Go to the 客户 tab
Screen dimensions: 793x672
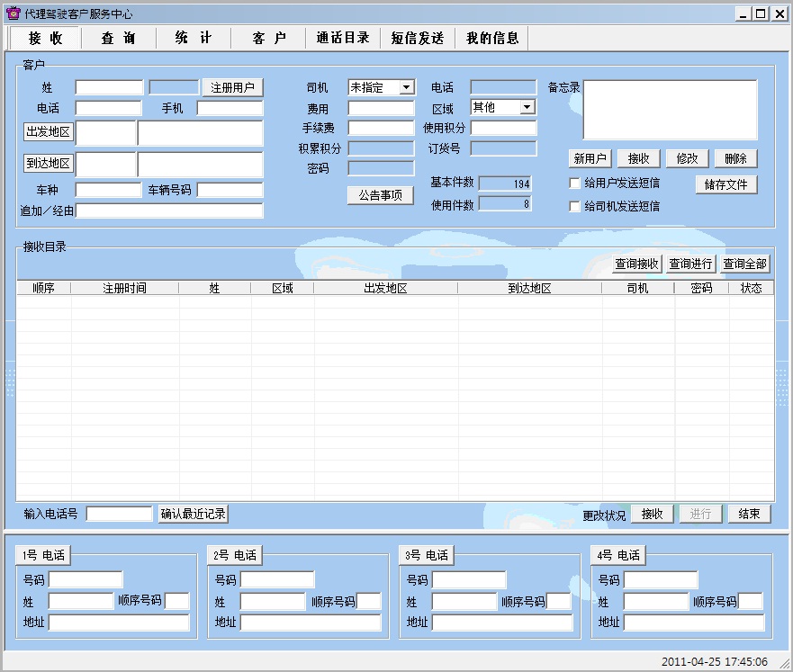pos(268,38)
